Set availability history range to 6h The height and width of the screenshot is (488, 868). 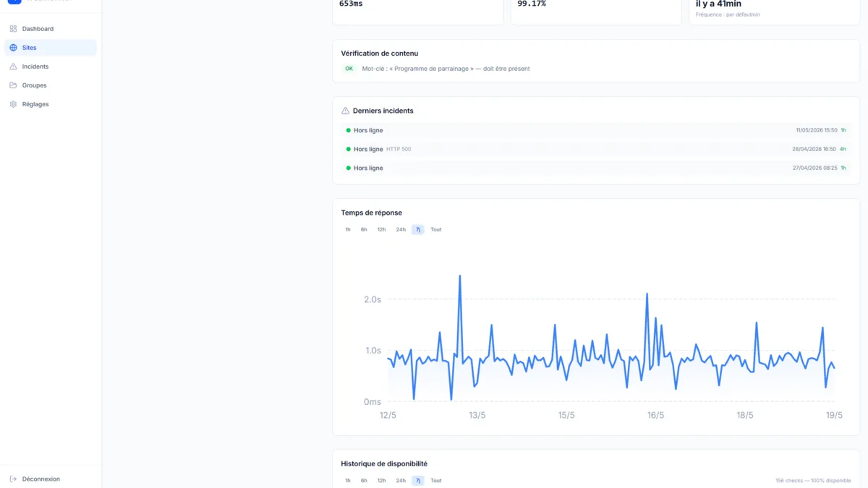click(x=364, y=481)
